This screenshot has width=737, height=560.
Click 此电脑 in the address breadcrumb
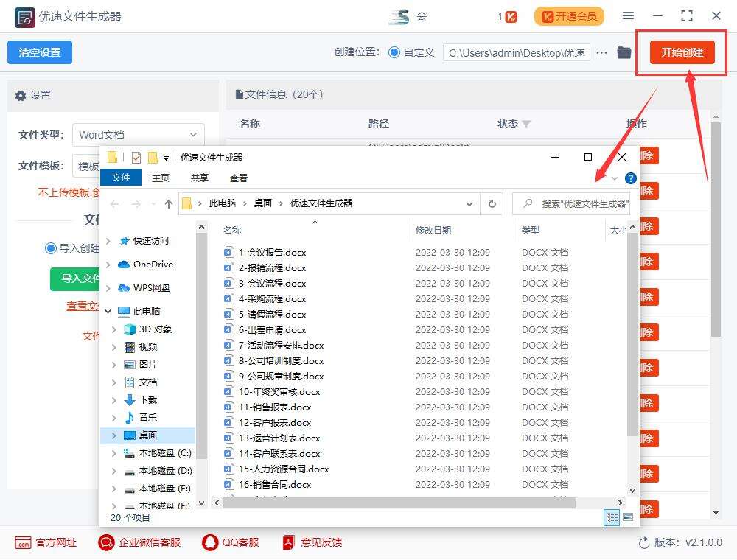click(223, 203)
